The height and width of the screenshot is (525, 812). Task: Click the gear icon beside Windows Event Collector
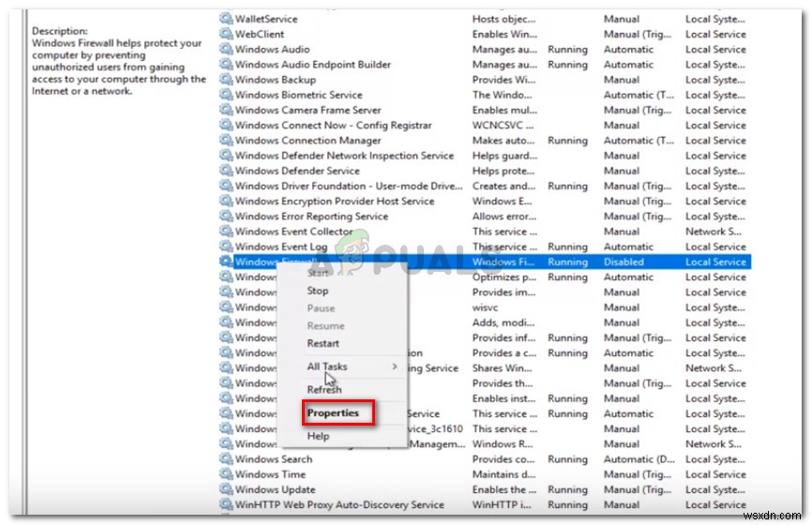(226, 232)
